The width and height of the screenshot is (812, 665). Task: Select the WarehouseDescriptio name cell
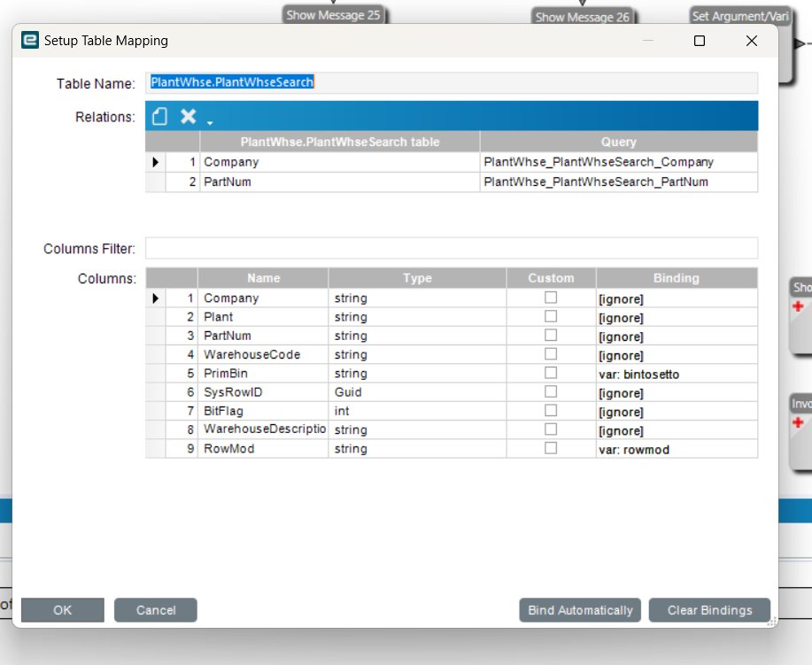[x=263, y=429]
